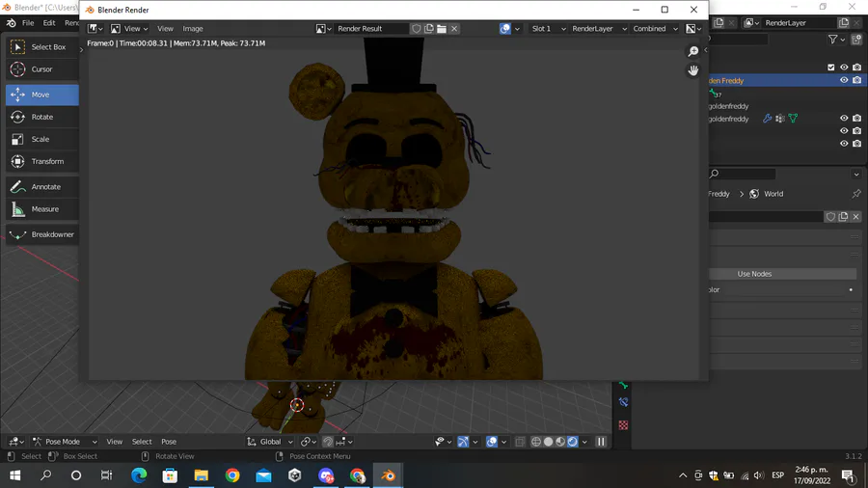The width and height of the screenshot is (868, 488).
Task: Select green bone properties tab
Action: [x=623, y=385]
